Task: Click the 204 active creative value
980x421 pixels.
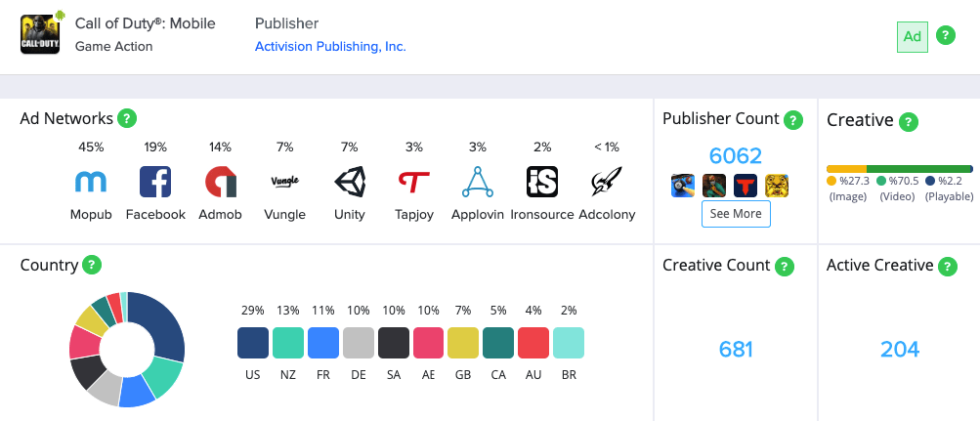Action: tap(899, 349)
